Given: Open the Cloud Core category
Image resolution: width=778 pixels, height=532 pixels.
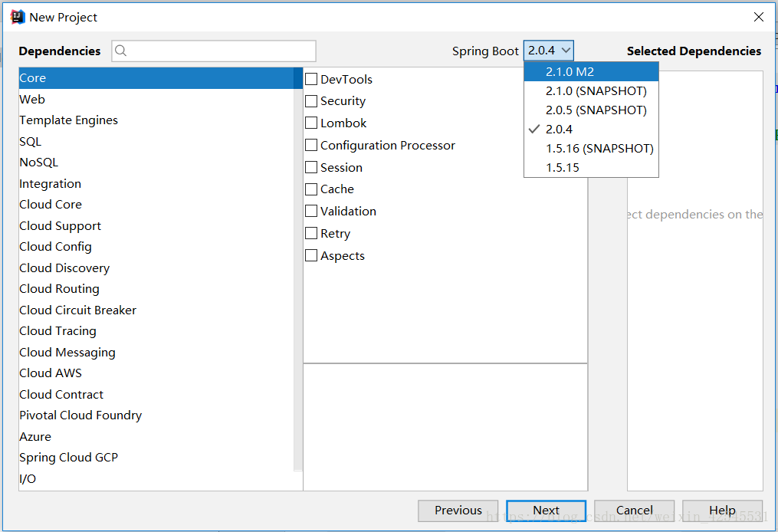Looking at the screenshot, I should click(156, 205).
